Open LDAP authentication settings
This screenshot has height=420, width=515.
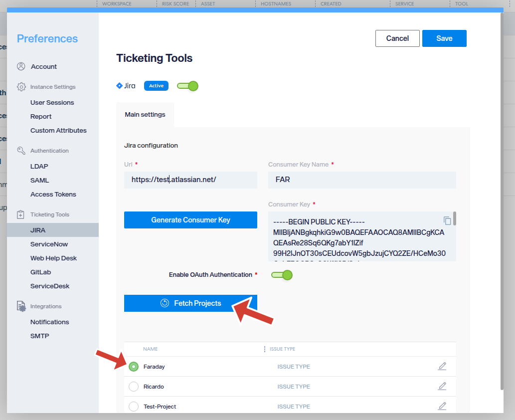point(39,166)
